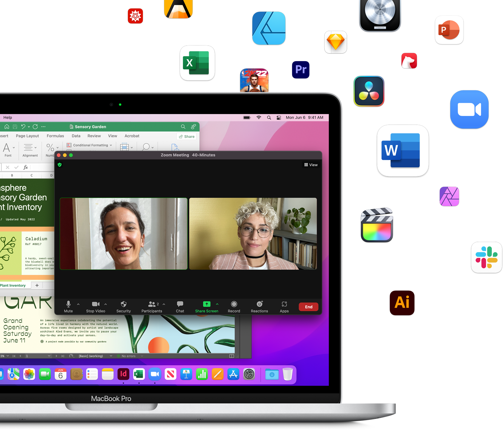Click the Zoom encryption shield icon

point(60,165)
